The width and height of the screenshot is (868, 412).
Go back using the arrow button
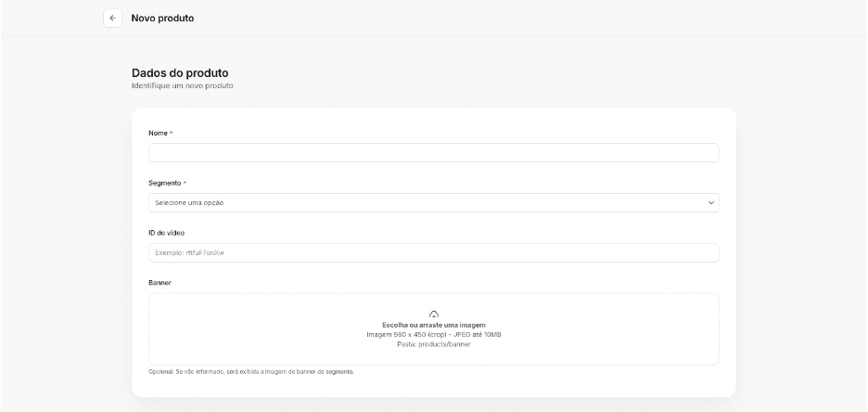112,18
